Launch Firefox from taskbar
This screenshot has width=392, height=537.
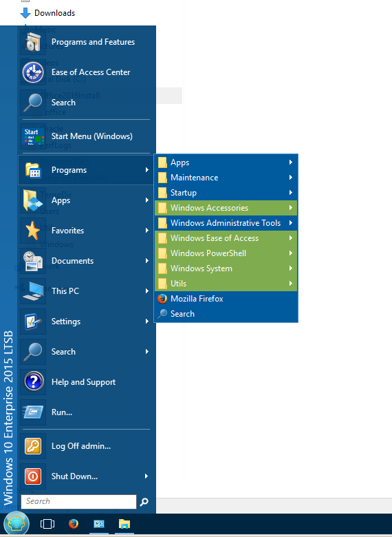tap(73, 524)
